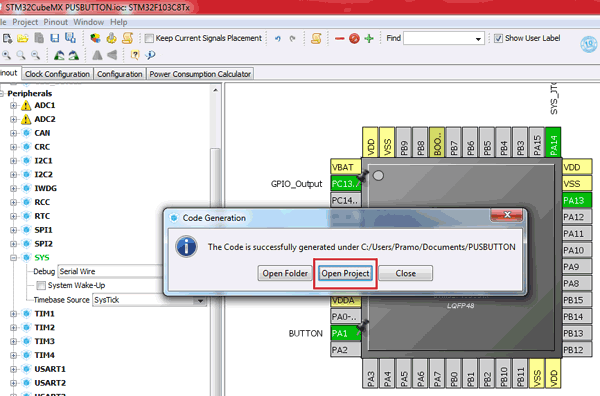600x396 pixels.
Task: Switch to the Clock Configuration tab
Action: pos(57,74)
